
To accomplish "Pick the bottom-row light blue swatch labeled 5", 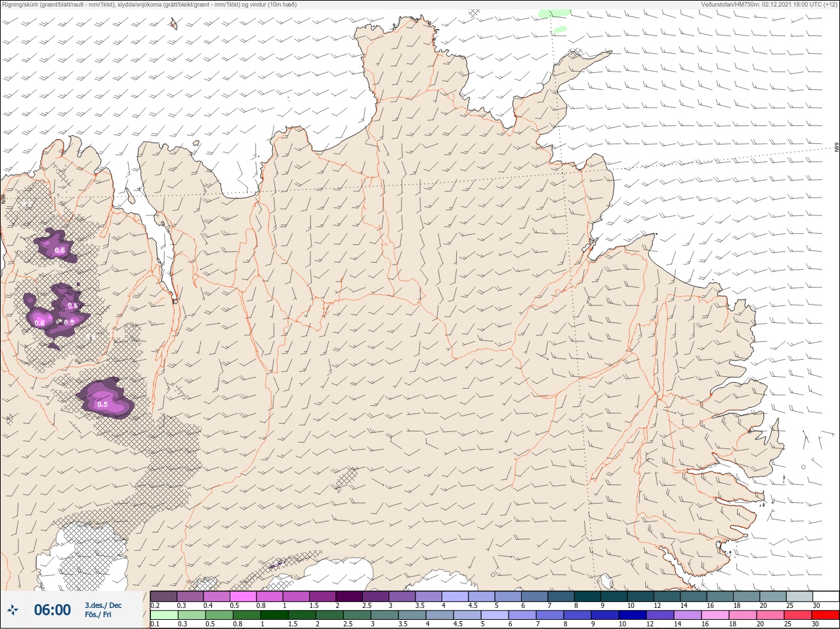I will click(495, 615).
